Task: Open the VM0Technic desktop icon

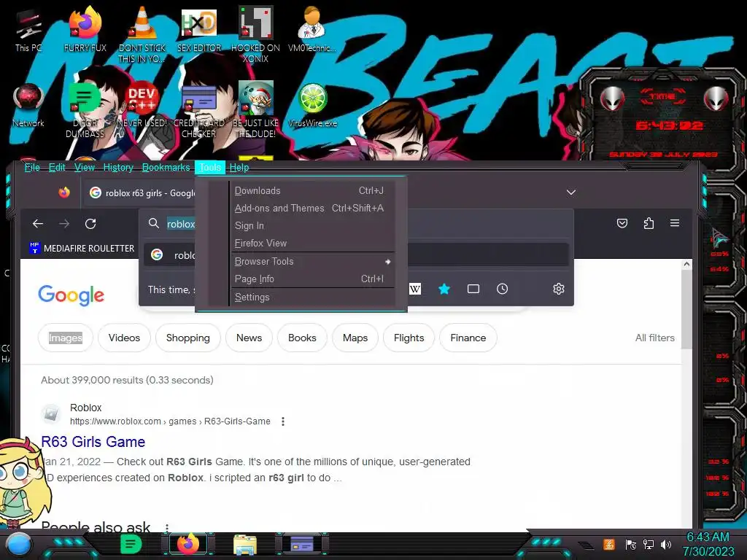Action: 312,29
